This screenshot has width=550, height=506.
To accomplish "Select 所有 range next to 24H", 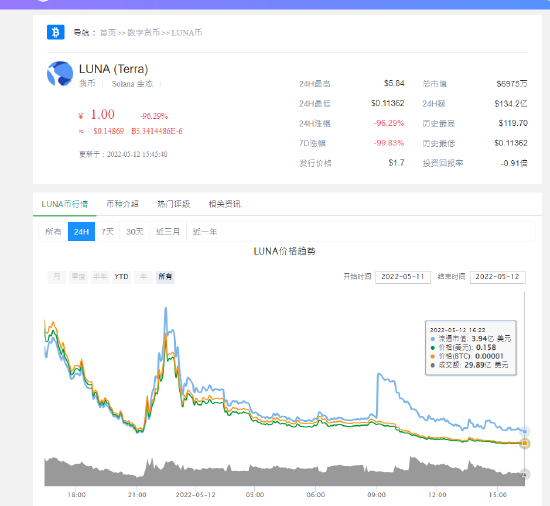I will pyautogui.click(x=53, y=231).
